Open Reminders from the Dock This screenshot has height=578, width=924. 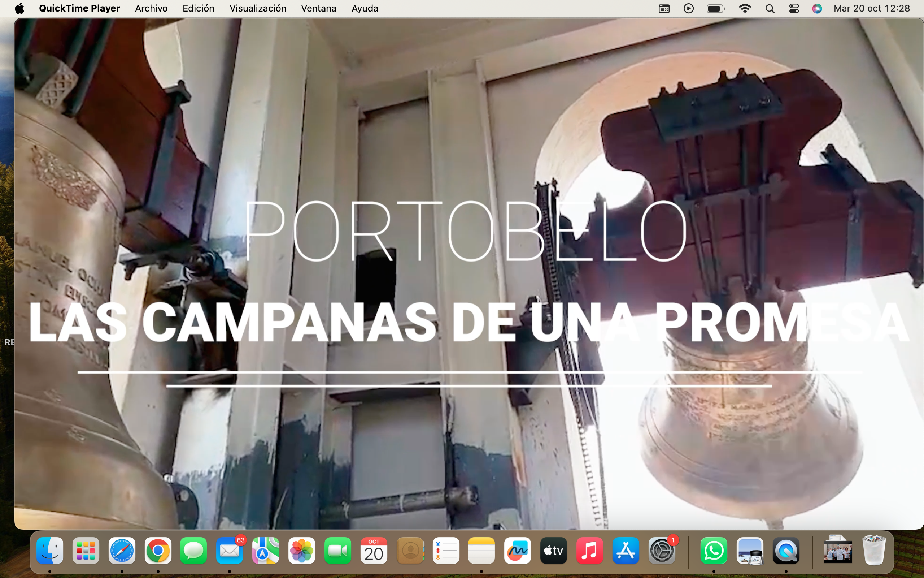click(446, 551)
